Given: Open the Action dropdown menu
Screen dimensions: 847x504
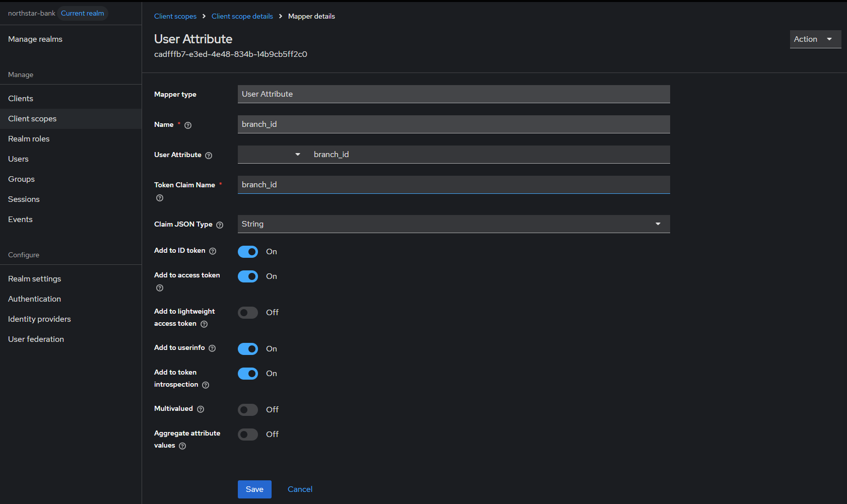Looking at the screenshot, I should 815,39.
